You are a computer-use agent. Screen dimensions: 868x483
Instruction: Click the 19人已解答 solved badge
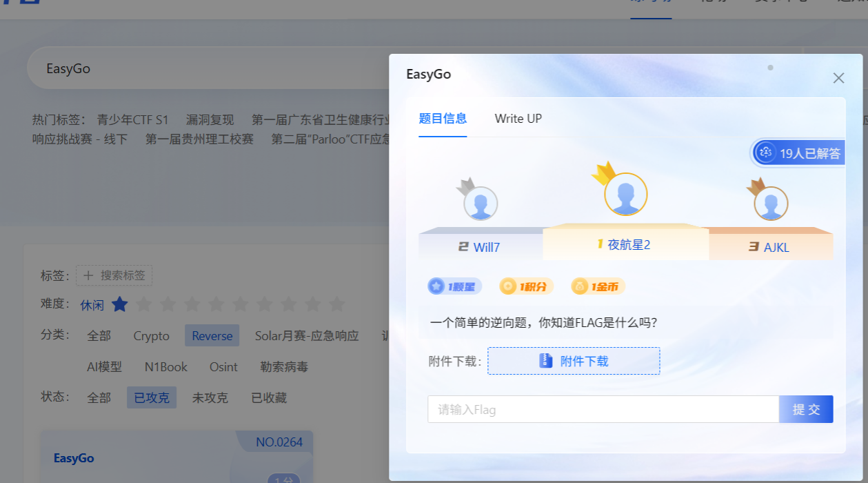[800, 153]
